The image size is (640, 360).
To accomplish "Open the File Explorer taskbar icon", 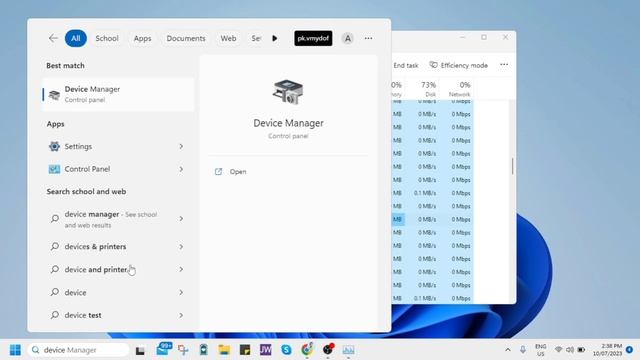I will (224, 350).
